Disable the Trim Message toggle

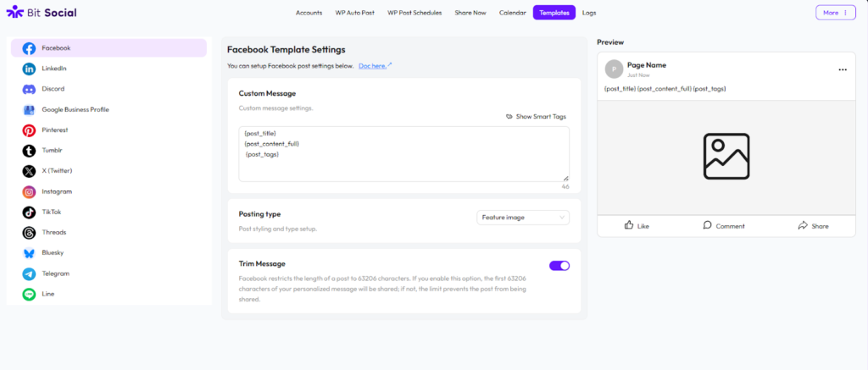(559, 266)
